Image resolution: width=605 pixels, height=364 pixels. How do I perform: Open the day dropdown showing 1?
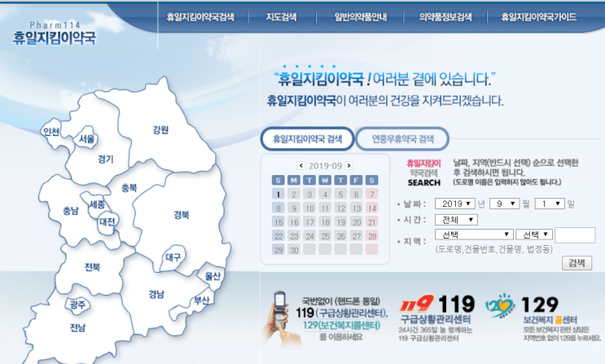tap(550, 204)
